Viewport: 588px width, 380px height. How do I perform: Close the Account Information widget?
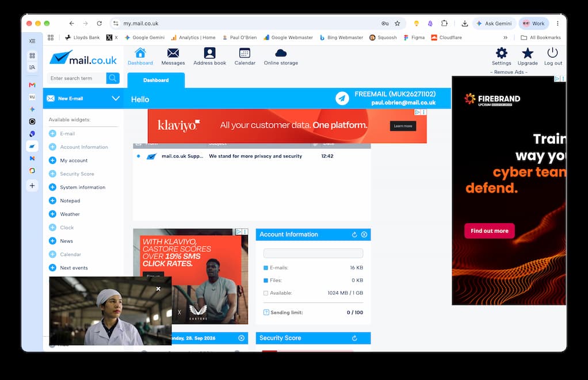click(364, 235)
